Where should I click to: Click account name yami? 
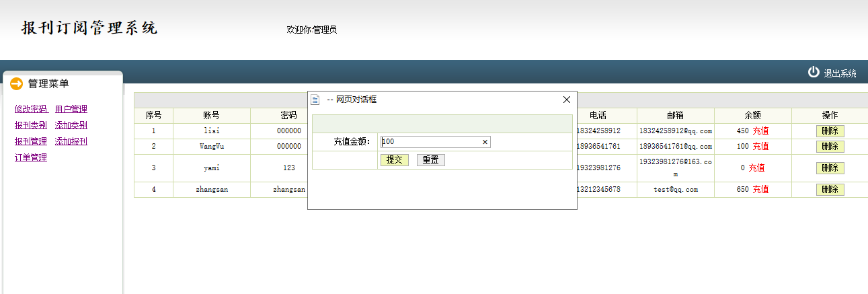(x=212, y=168)
